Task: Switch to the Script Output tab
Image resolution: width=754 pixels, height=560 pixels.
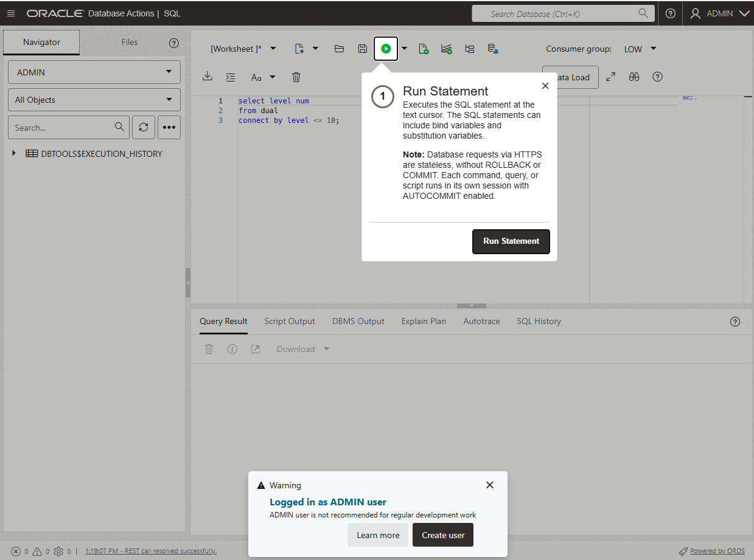Action: [290, 322]
